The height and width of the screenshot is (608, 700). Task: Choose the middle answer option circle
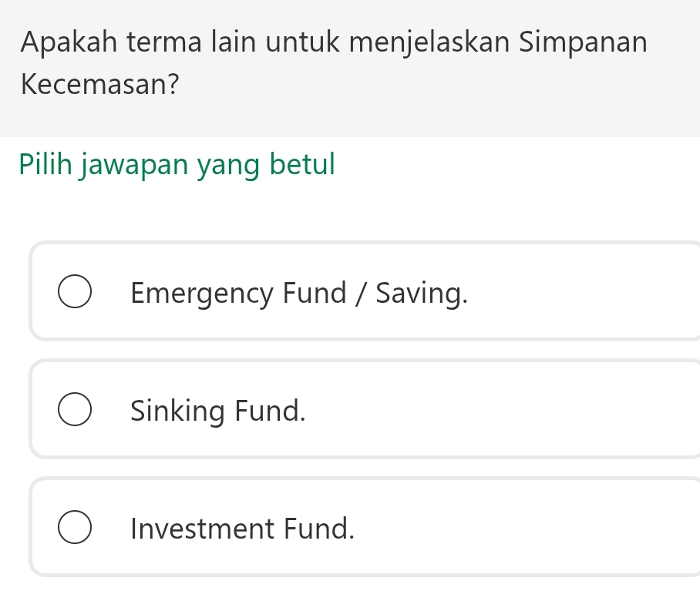click(x=74, y=411)
